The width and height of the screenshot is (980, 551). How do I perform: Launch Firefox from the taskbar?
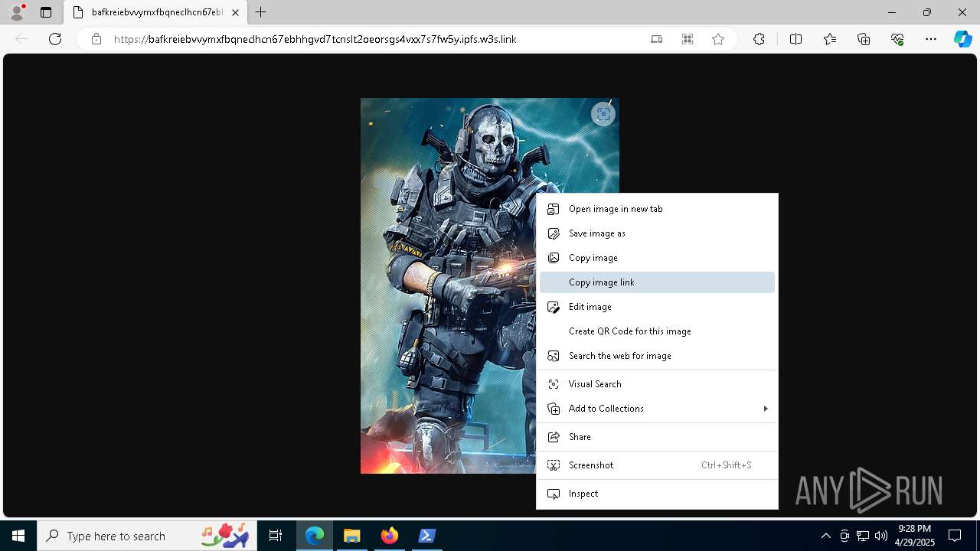pos(389,536)
